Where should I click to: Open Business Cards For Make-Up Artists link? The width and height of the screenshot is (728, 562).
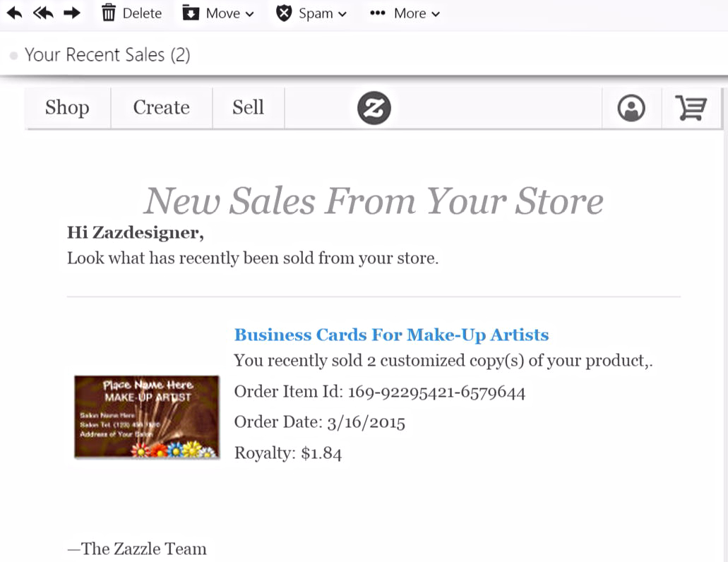point(391,335)
